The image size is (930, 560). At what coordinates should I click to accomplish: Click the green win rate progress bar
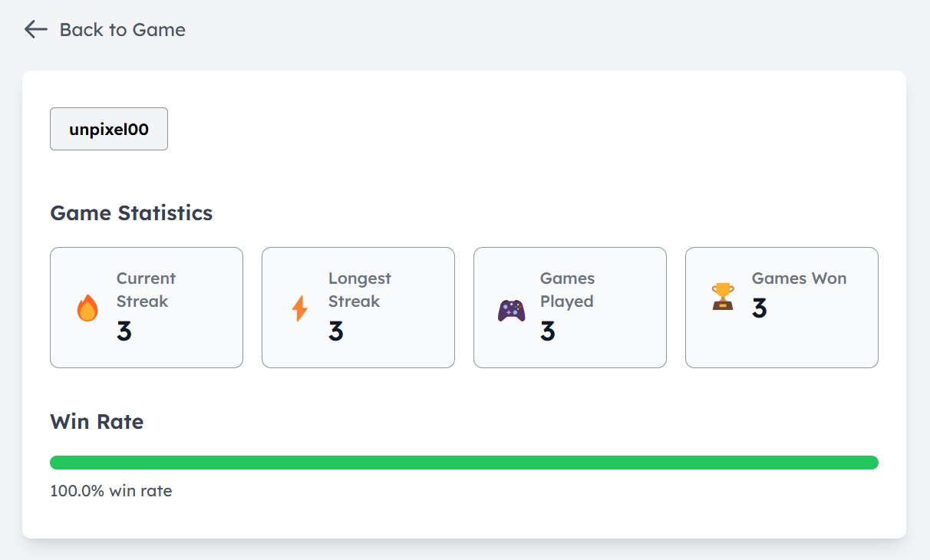click(463, 463)
